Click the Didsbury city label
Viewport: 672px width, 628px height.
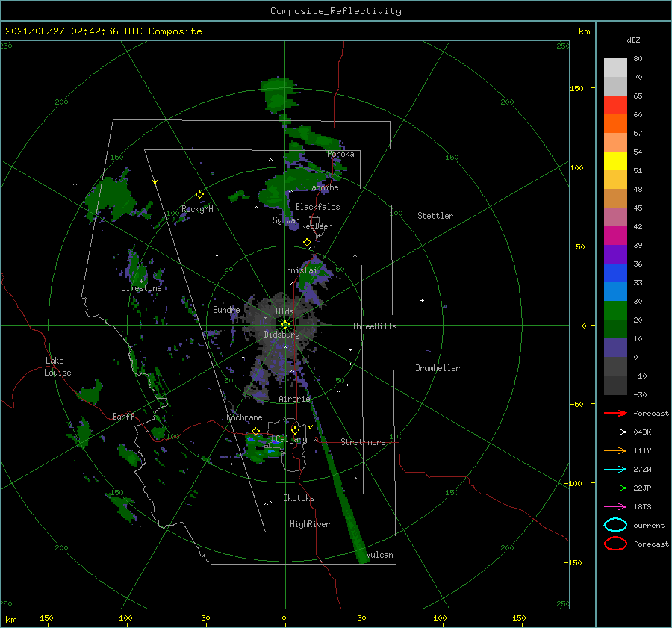(282, 335)
